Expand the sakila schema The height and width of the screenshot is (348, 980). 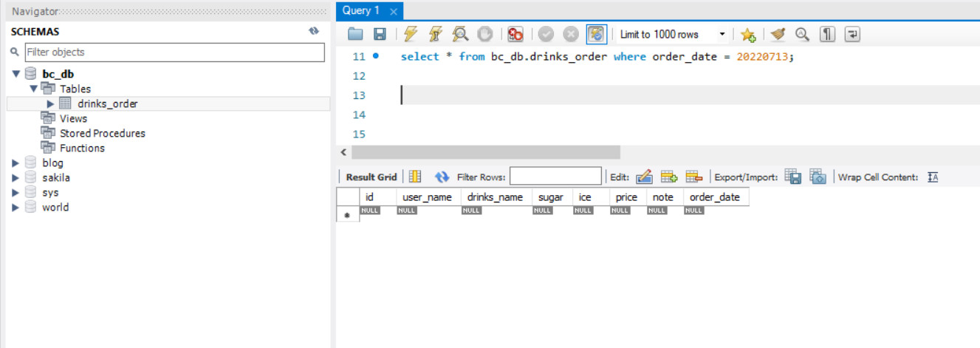(x=16, y=177)
